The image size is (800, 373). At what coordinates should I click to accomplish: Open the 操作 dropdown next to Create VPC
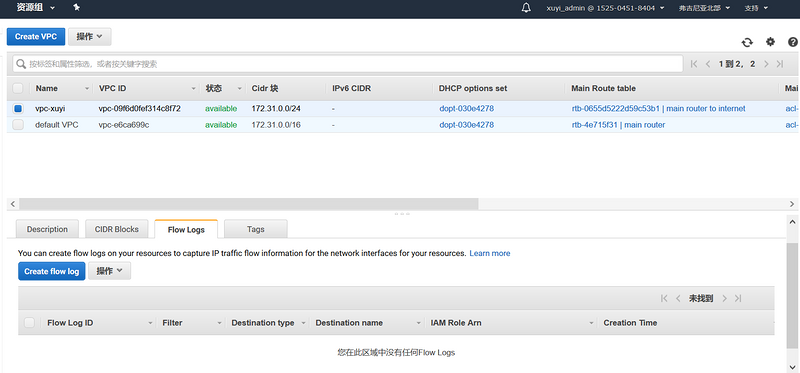pos(90,37)
